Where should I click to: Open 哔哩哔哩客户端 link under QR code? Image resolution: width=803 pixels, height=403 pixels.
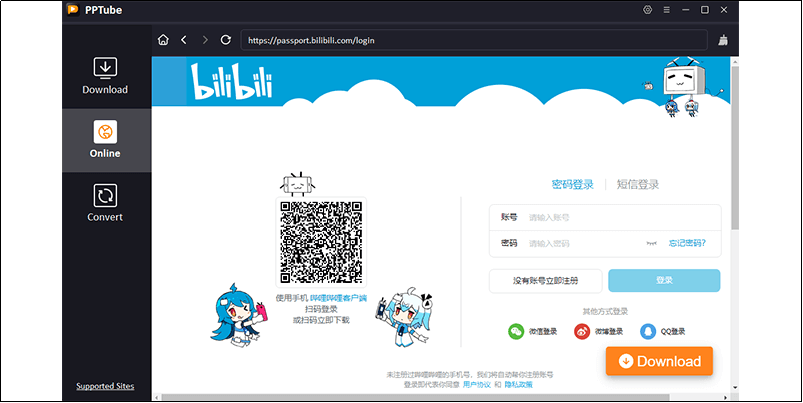click(339, 298)
